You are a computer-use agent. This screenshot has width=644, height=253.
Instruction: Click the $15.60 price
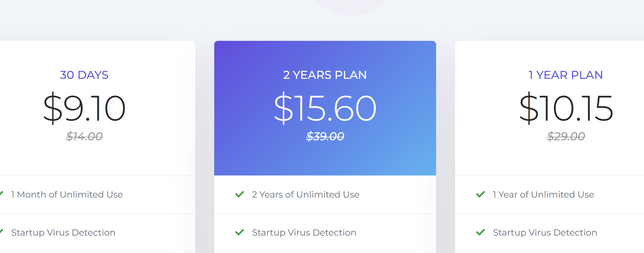(325, 108)
